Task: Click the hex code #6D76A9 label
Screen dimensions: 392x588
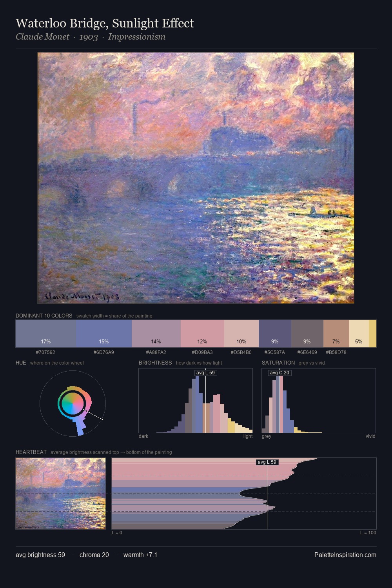Action: (x=103, y=352)
